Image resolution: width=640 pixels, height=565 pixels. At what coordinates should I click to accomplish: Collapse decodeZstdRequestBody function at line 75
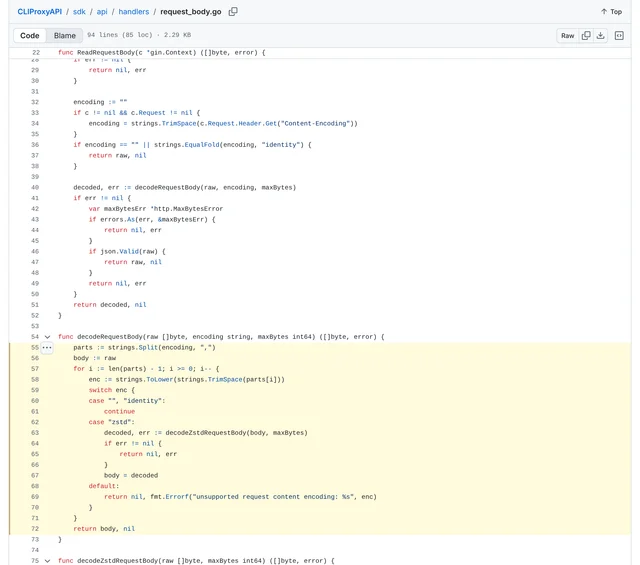[x=47, y=561]
